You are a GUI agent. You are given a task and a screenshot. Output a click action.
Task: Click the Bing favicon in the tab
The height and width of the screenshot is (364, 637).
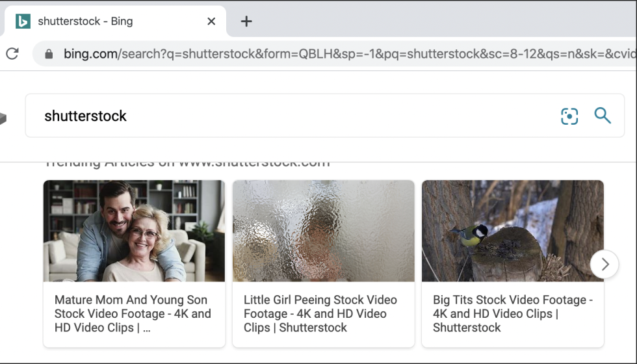23,21
